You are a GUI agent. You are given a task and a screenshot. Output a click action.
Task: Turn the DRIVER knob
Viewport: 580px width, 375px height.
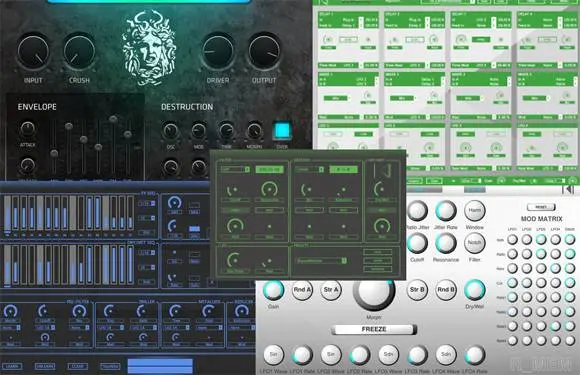pyautogui.click(x=218, y=52)
